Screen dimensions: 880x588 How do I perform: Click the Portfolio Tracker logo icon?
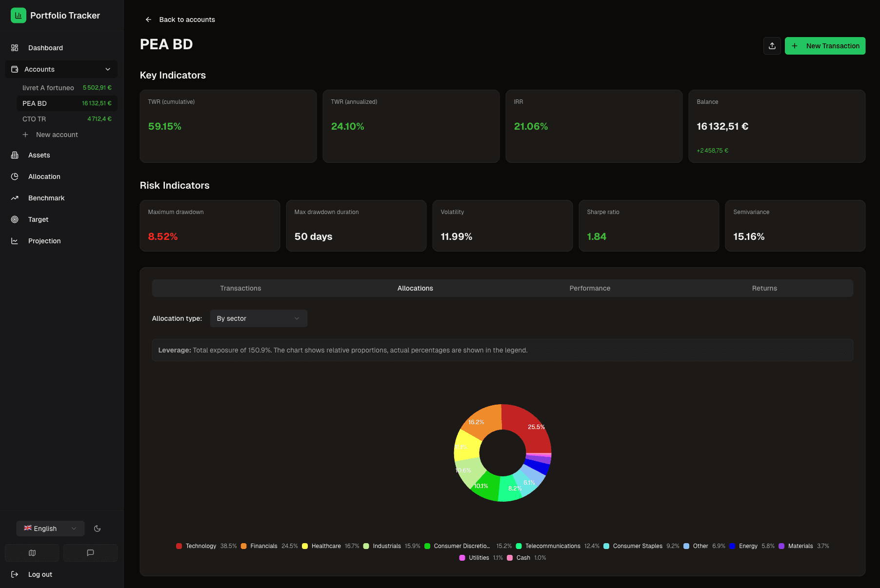[18, 15]
